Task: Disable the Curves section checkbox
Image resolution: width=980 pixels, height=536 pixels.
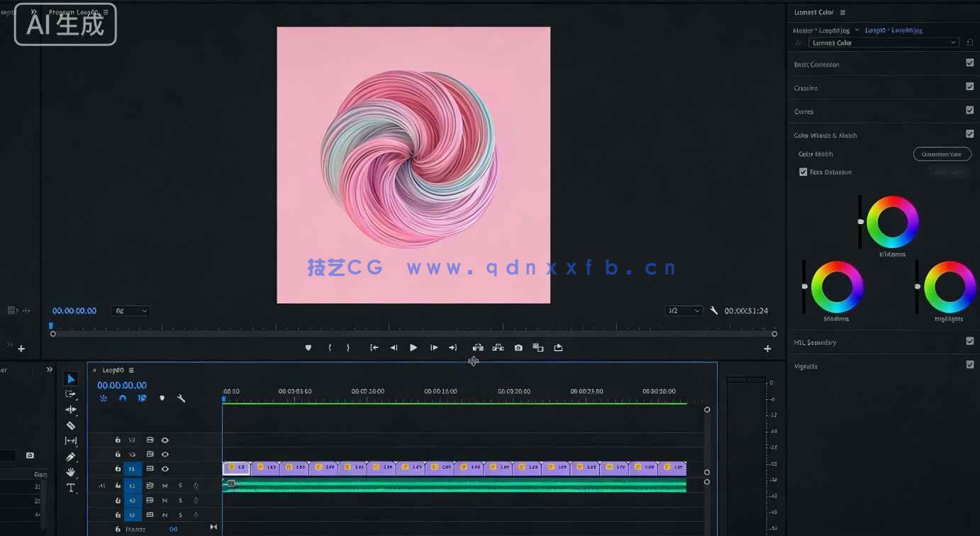Action: click(x=969, y=110)
